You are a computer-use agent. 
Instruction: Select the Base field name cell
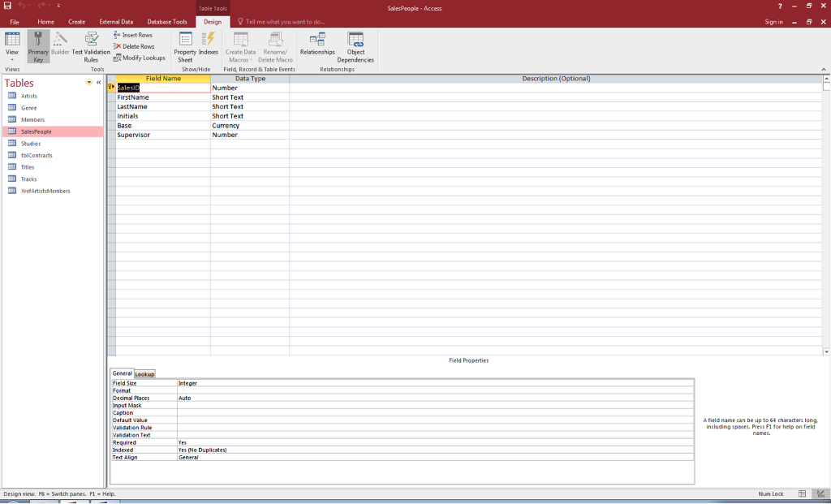(162, 126)
